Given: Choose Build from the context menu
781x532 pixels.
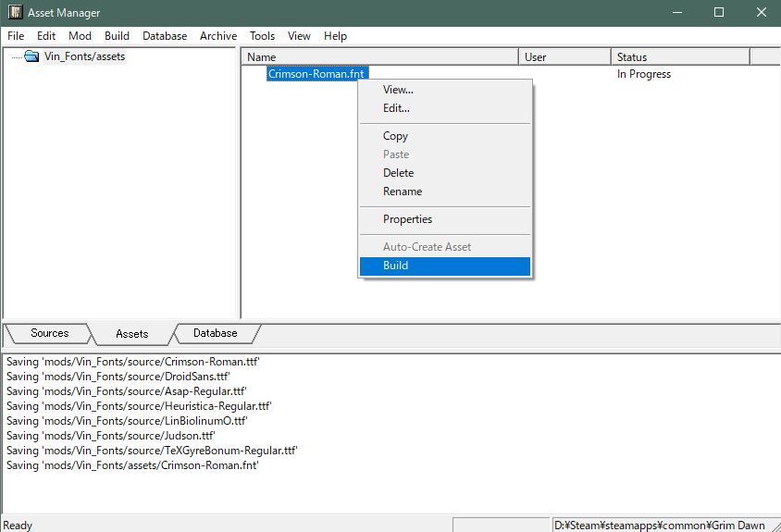Looking at the screenshot, I should (395, 266).
